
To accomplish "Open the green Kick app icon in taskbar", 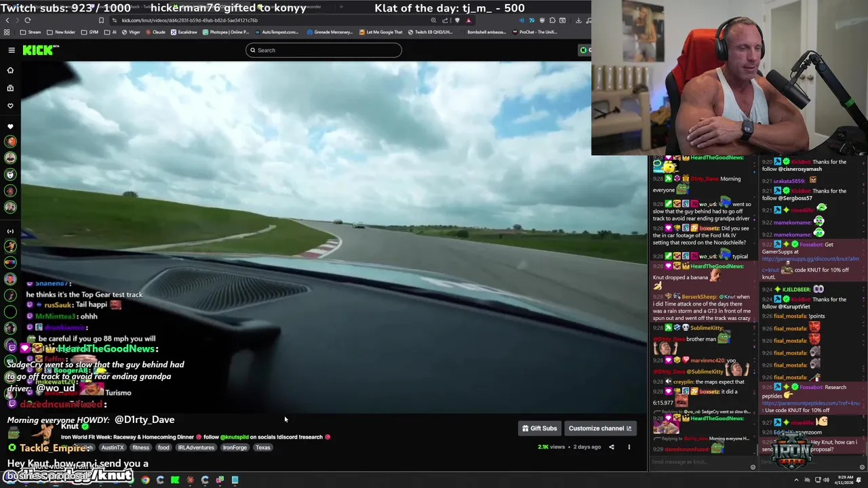I will 175,480.
